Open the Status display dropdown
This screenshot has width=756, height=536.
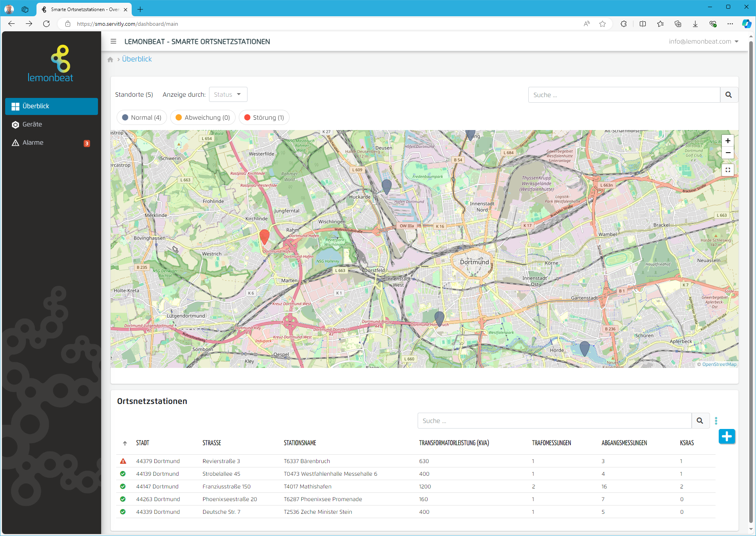click(x=228, y=94)
